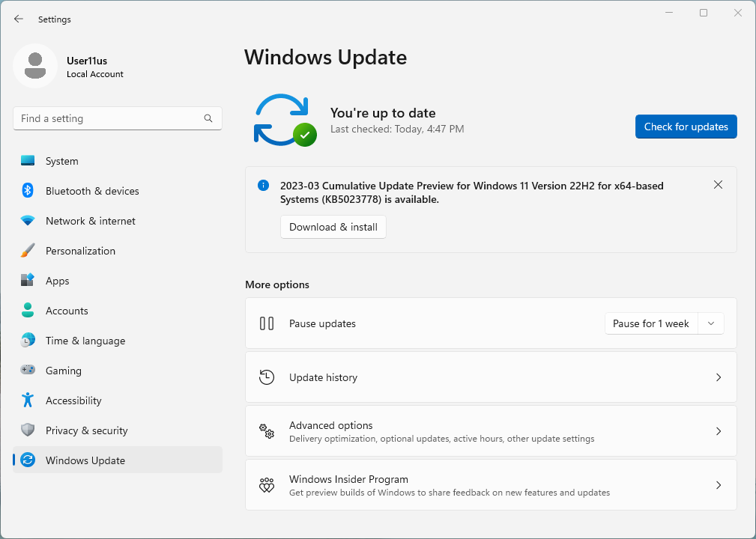Click Last checked: Today, 4:47 PM text
756x539 pixels.
[397, 129]
